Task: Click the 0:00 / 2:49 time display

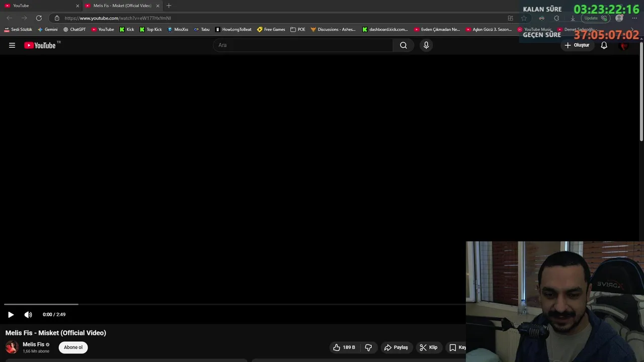Action: [x=54, y=315]
